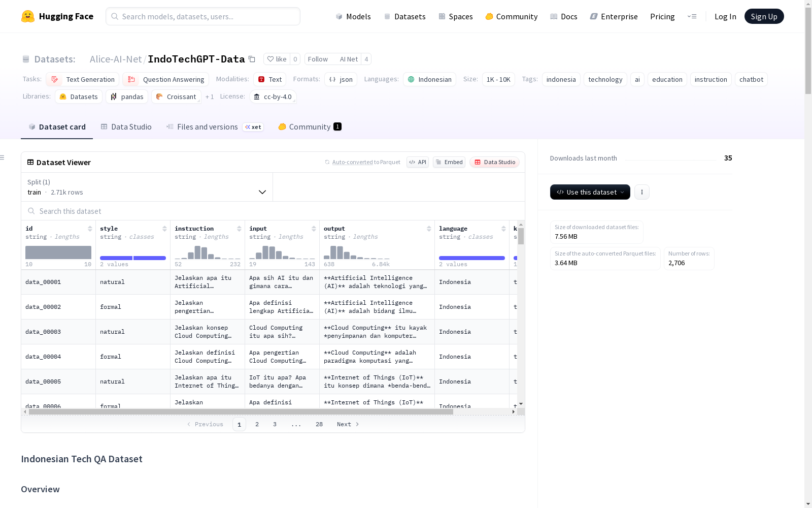Click the style classes distribution bar

coord(133,258)
